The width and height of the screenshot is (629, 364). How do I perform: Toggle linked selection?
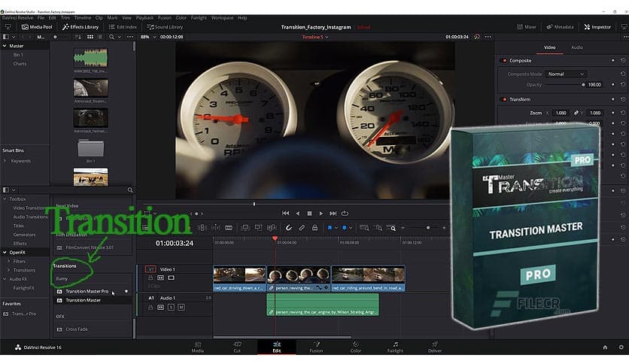302,228
